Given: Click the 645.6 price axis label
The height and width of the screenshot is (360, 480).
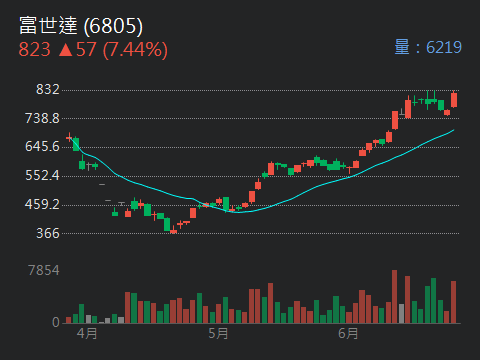Looking at the screenshot, I should (42, 147).
